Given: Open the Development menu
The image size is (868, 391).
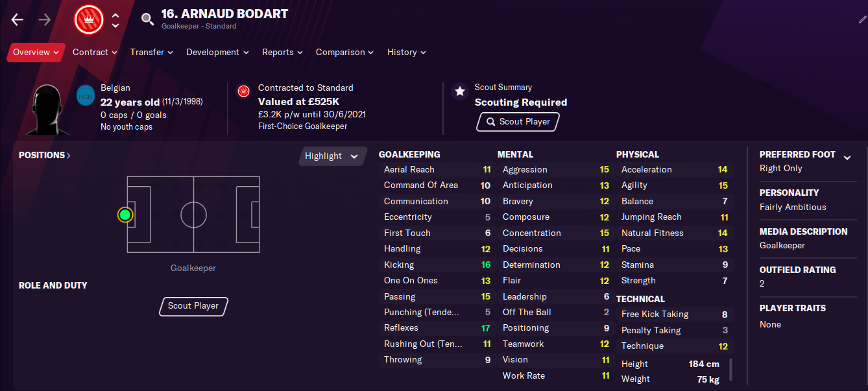Looking at the screenshot, I should pyautogui.click(x=217, y=53).
